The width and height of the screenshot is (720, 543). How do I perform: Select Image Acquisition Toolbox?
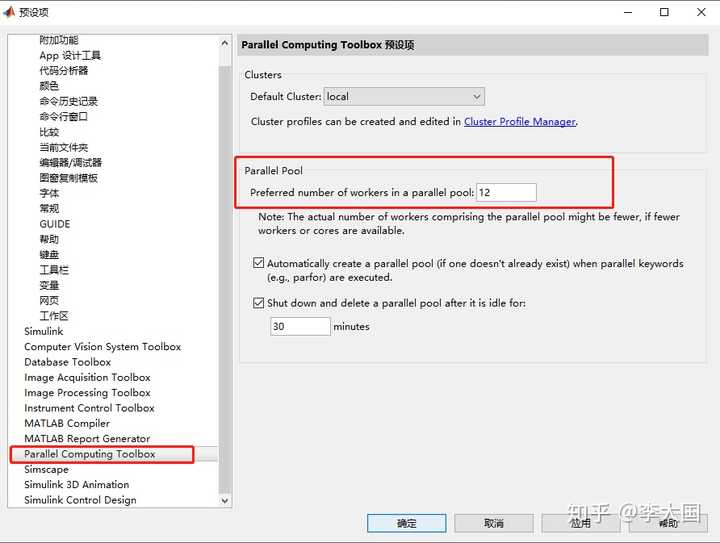pyautogui.click(x=87, y=377)
